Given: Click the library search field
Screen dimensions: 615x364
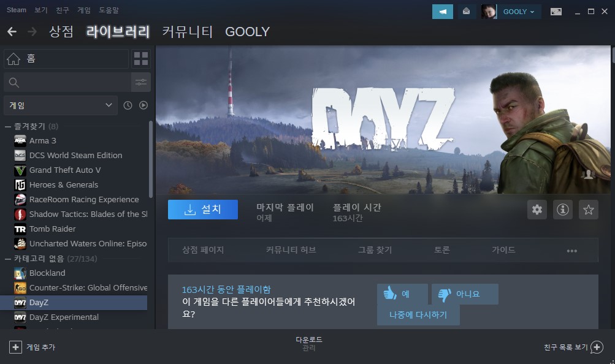Looking at the screenshot, I should [x=67, y=82].
